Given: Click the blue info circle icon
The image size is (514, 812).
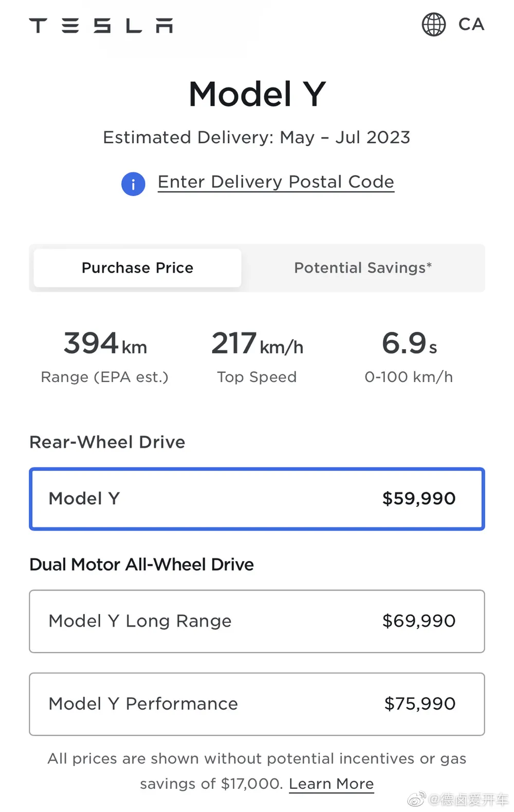Looking at the screenshot, I should (x=133, y=184).
